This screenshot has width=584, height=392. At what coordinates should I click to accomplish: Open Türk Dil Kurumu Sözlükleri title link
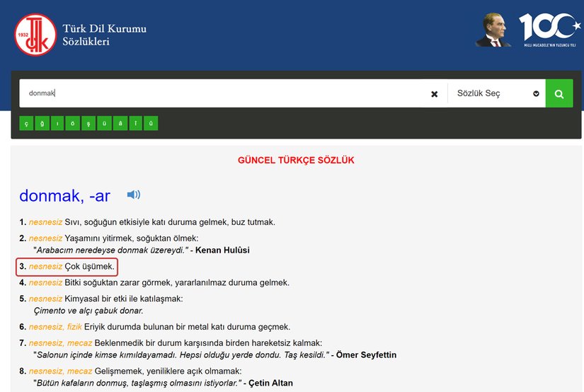coord(104,35)
